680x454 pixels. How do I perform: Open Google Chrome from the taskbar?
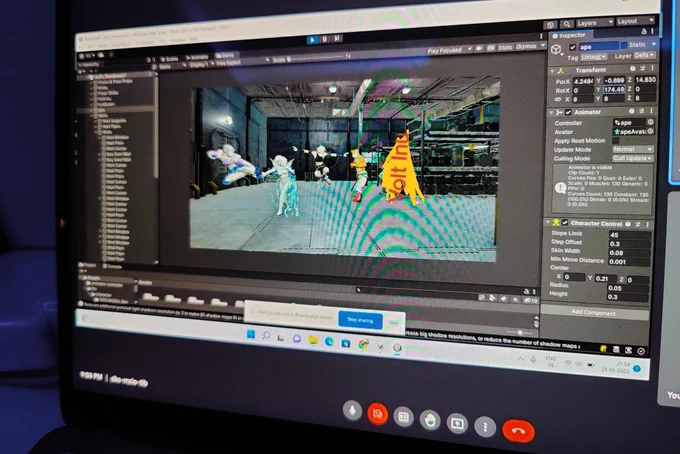[363, 345]
